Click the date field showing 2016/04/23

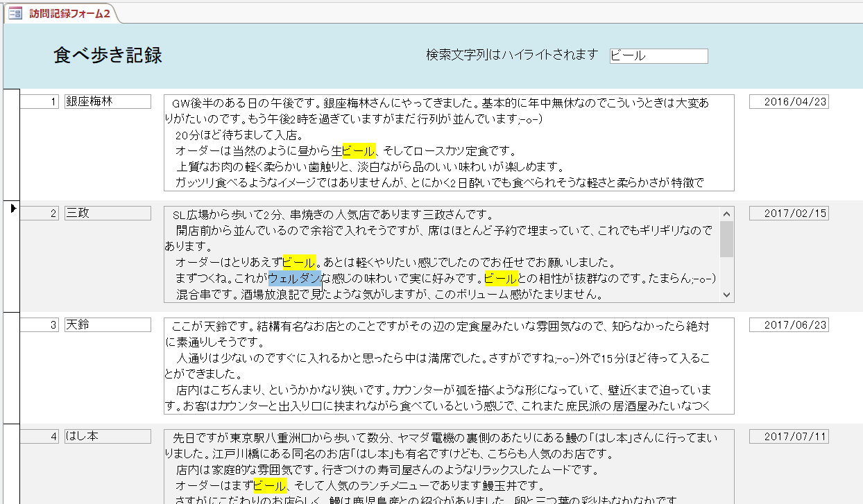789,100
